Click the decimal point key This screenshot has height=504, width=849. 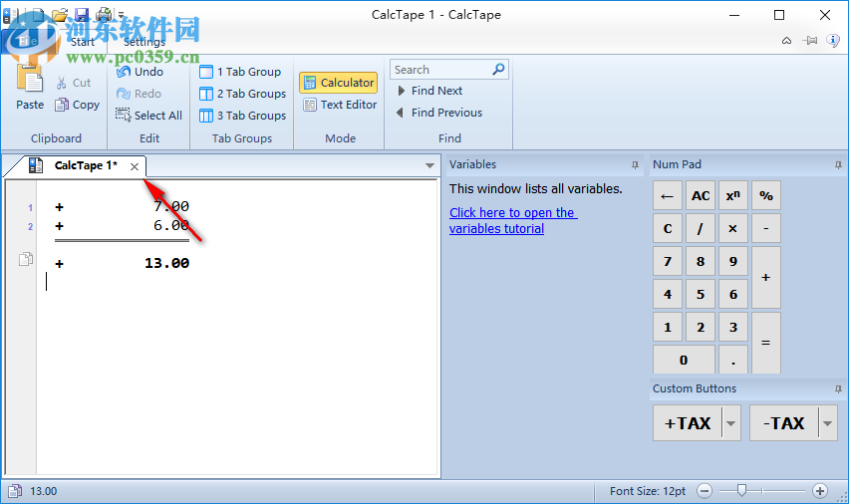733,360
